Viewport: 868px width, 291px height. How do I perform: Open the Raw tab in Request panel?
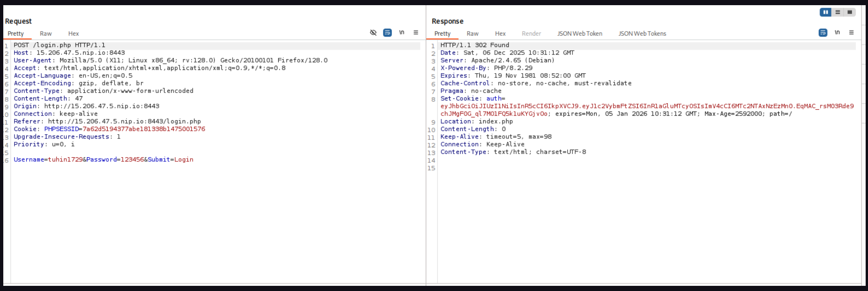(46, 34)
